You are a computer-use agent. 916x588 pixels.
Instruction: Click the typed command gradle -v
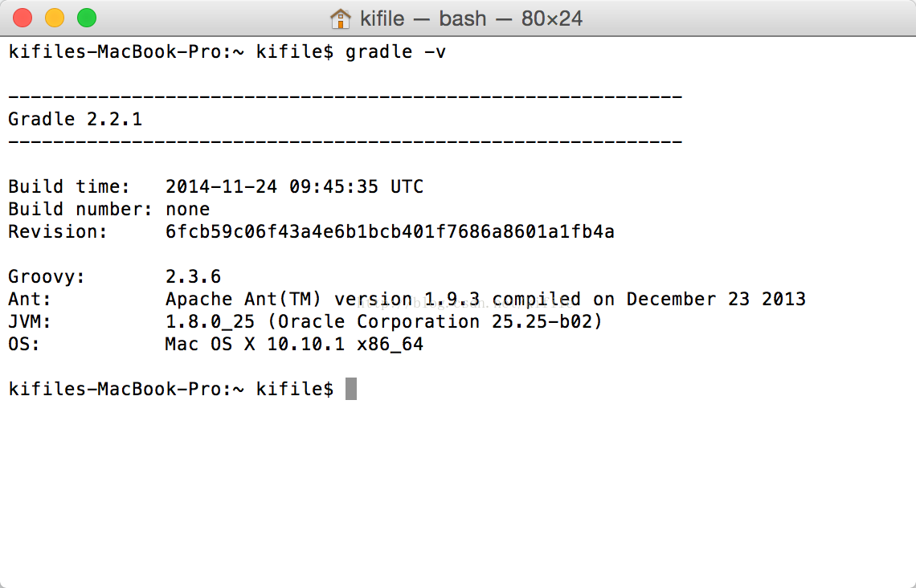pyautogui.click(x=395, y=52)
